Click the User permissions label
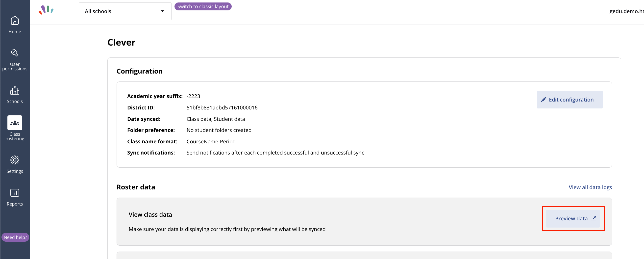Screen dimensions: 644x259 coord(15,67)
